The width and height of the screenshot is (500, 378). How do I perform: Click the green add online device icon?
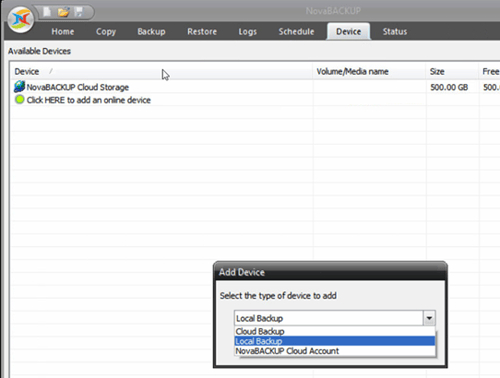coord(20,99)
